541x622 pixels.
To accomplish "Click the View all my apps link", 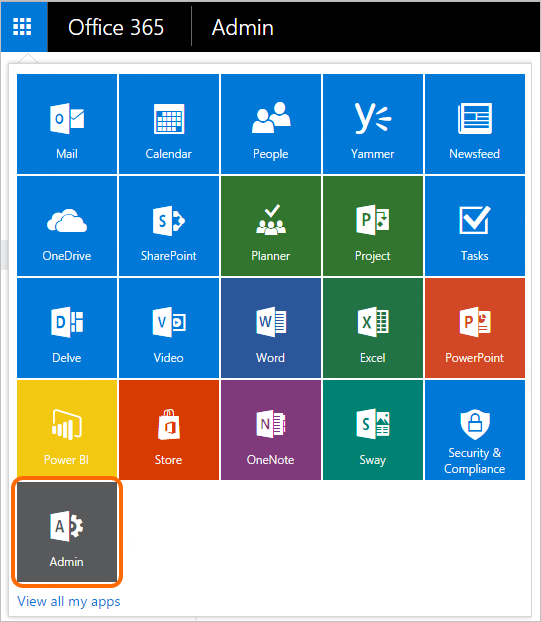I will [x=69, y=601].
